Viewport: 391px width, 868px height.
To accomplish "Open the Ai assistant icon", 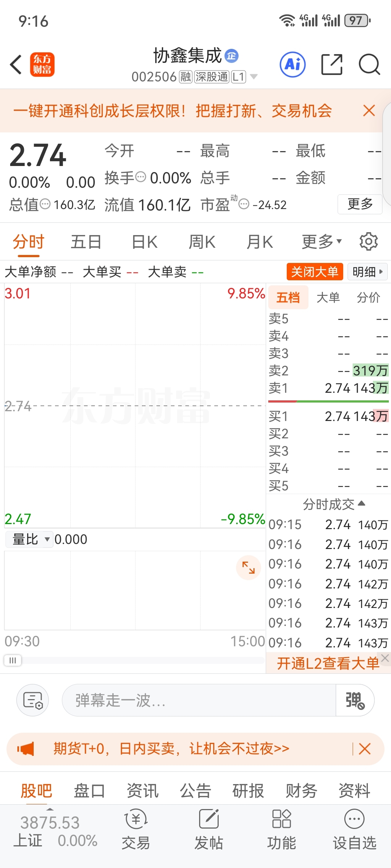I will [x=293, y=65].
